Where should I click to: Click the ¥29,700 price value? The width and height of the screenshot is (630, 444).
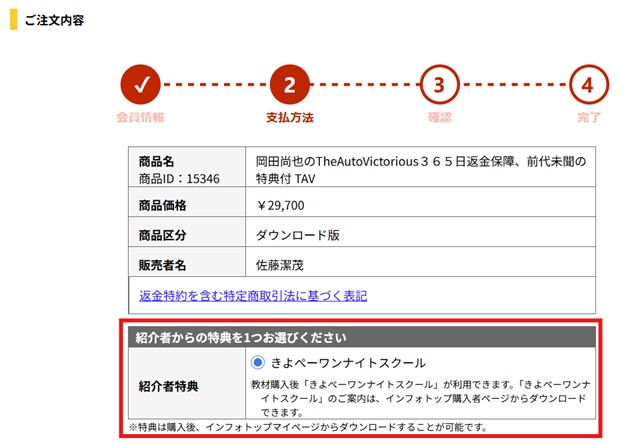click(x=281, y=206)
